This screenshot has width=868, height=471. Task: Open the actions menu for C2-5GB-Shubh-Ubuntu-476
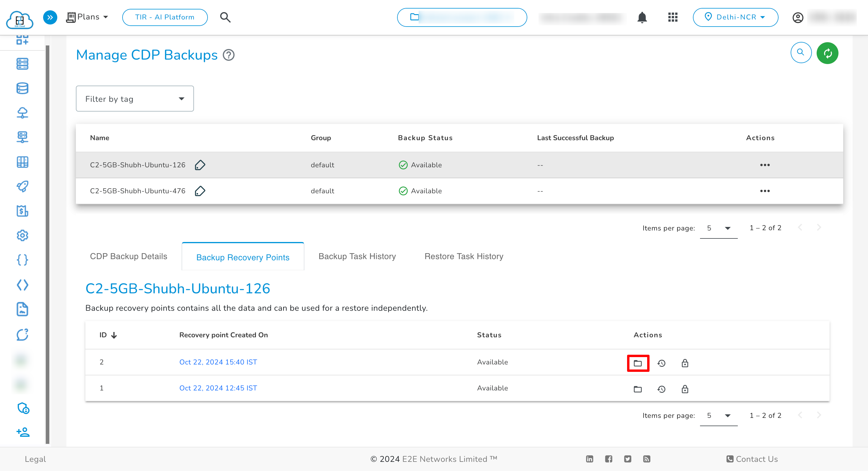763,191
